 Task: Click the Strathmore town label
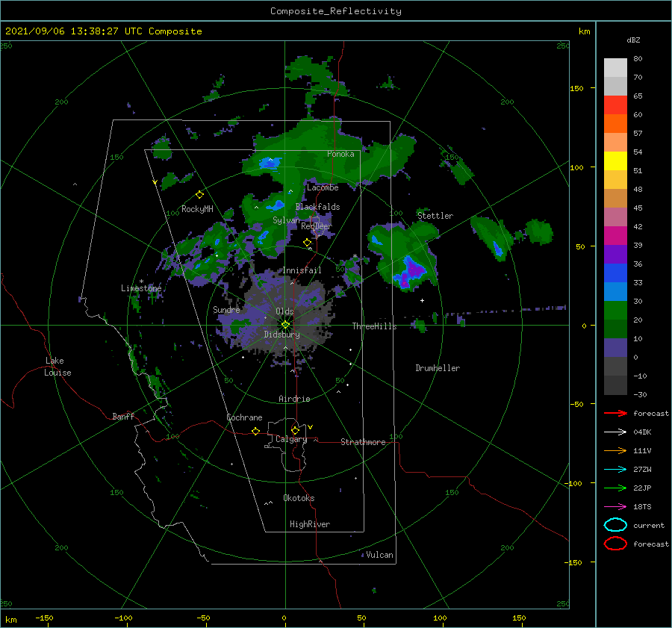363,442
